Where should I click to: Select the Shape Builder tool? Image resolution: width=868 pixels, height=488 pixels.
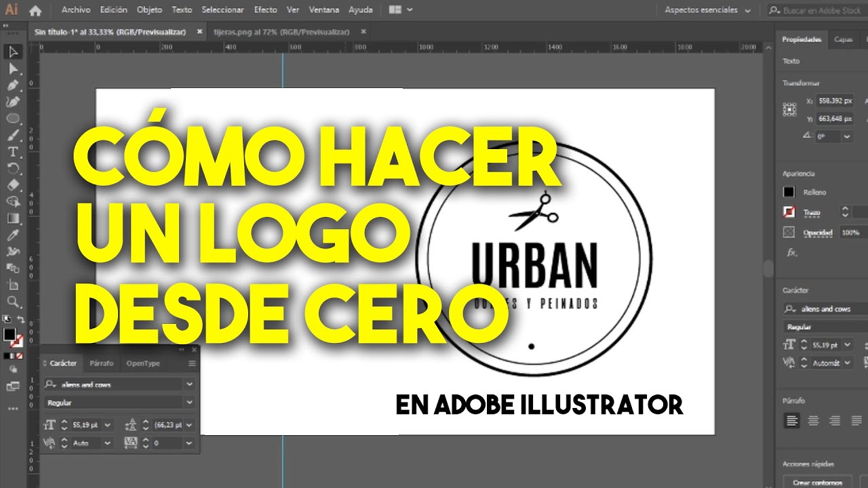(x=13, y=201)
